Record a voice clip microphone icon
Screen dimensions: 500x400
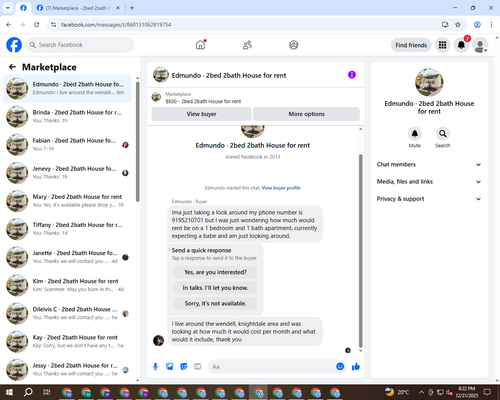(155, 367)
